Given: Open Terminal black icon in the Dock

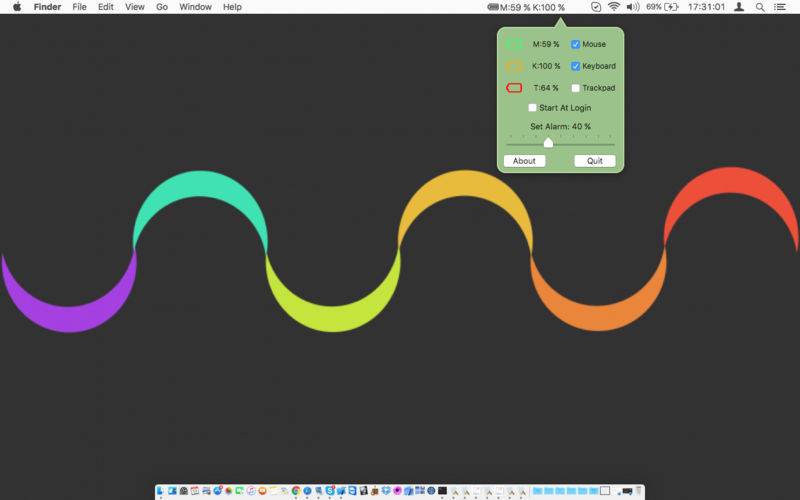Looking at the screenshot, I should pos(442,491).
